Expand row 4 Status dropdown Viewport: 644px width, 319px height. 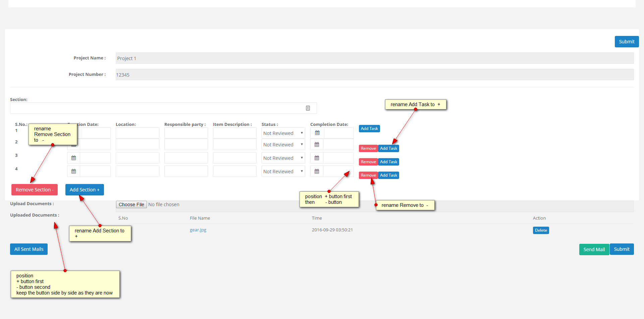pyautogui.click(x=283, y=172)
